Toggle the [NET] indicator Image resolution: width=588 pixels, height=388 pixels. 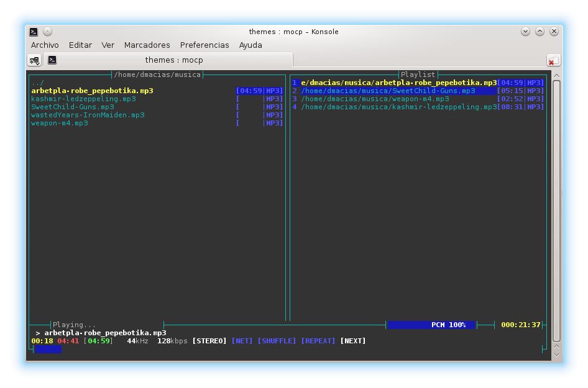pos(242,341)
